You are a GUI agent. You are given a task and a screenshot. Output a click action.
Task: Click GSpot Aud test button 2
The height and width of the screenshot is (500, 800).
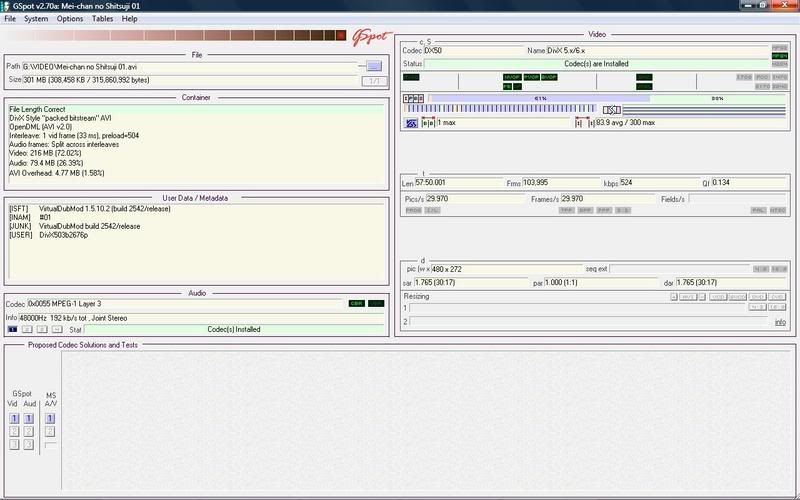29,432
